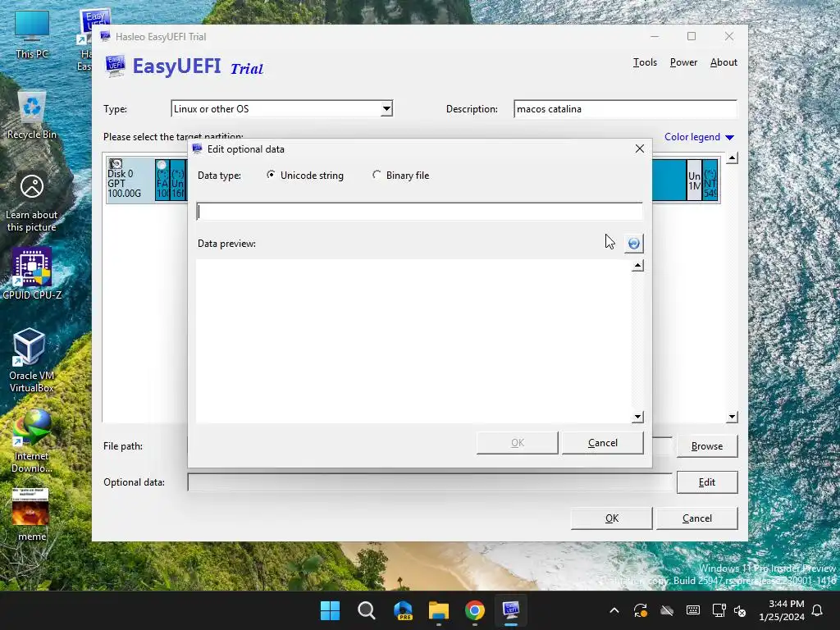840x630 pixels.
Task: Open Recycle Bin desktop icon
Action: click(x=32, y=115)
